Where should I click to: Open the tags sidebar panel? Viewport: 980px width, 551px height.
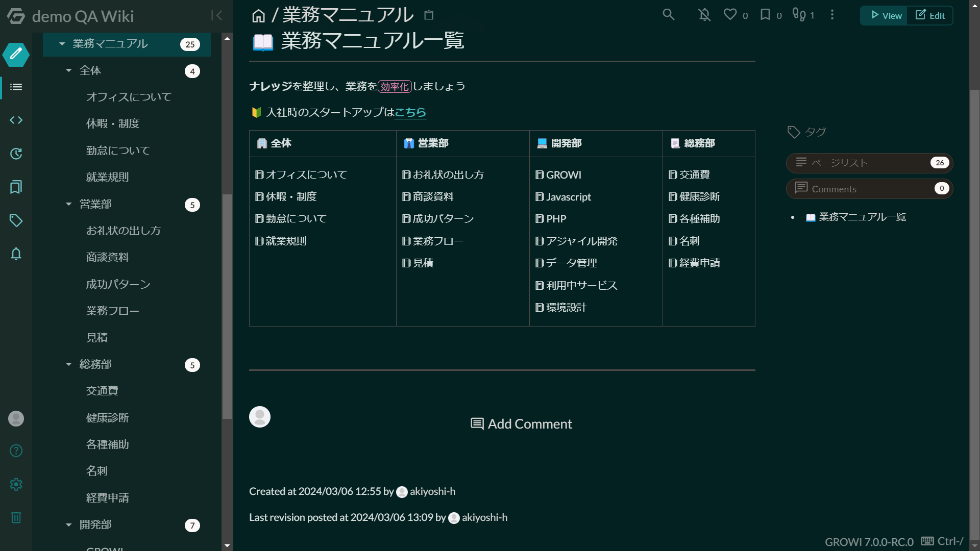click(16, 220)
